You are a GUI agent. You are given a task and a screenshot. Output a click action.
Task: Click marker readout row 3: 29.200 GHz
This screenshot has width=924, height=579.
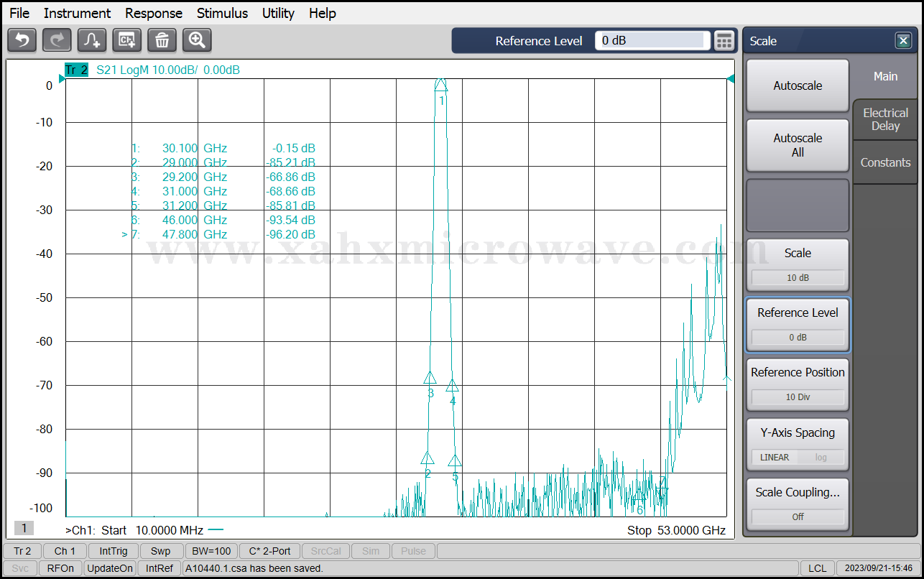coord(223,177)
